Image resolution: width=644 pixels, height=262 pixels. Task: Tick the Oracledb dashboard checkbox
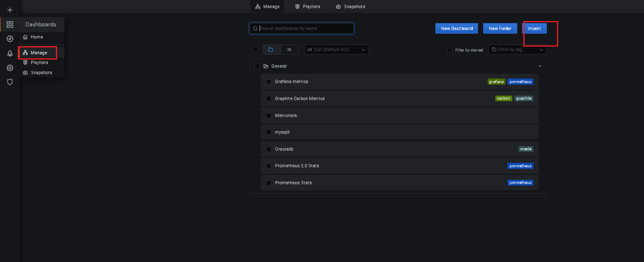269,149
